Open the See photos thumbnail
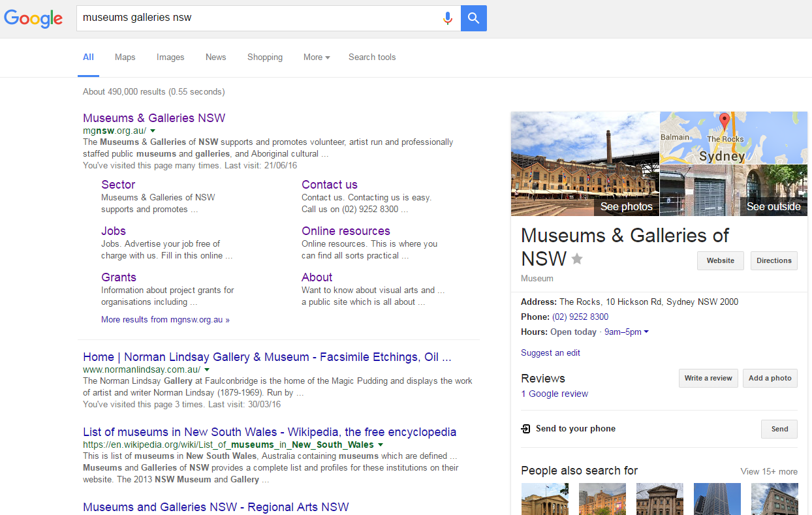The image size is (812, 515). [x=585, y=164]
